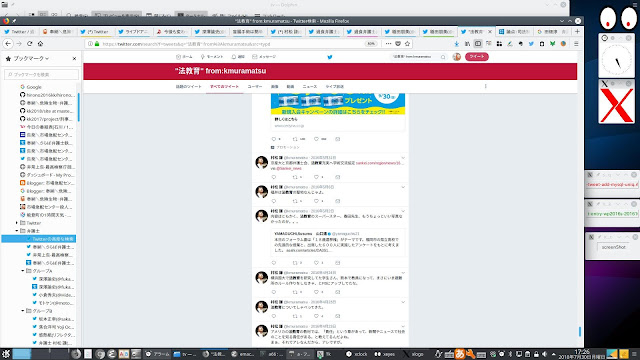Screen dimensions: 640x360
Task: Open dropdown caret on YAMAGUCHI quote tweet
Action: 403,211
